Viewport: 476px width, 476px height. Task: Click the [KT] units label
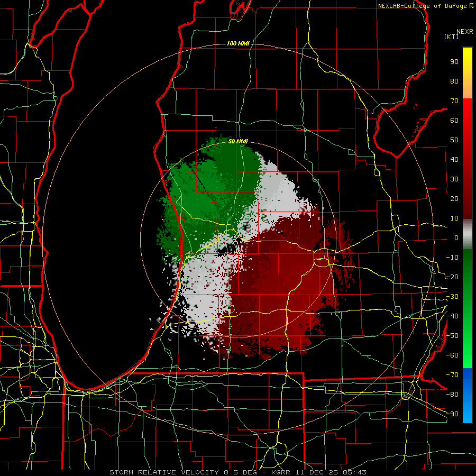452,36
